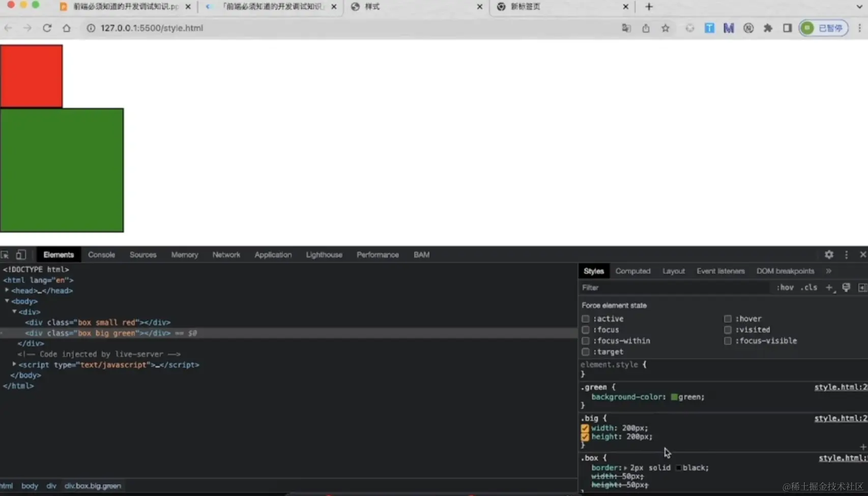Open the Extensions puzzle piece icon
868x496 pixels.
(x=768, y=28)
